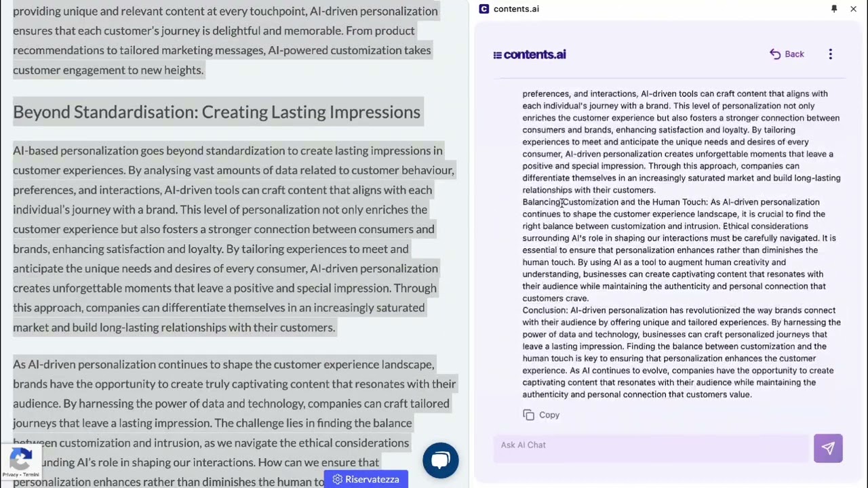868x488 pixels.
Task: Send the message with the paper-plane button
Action: click(828, 448)
